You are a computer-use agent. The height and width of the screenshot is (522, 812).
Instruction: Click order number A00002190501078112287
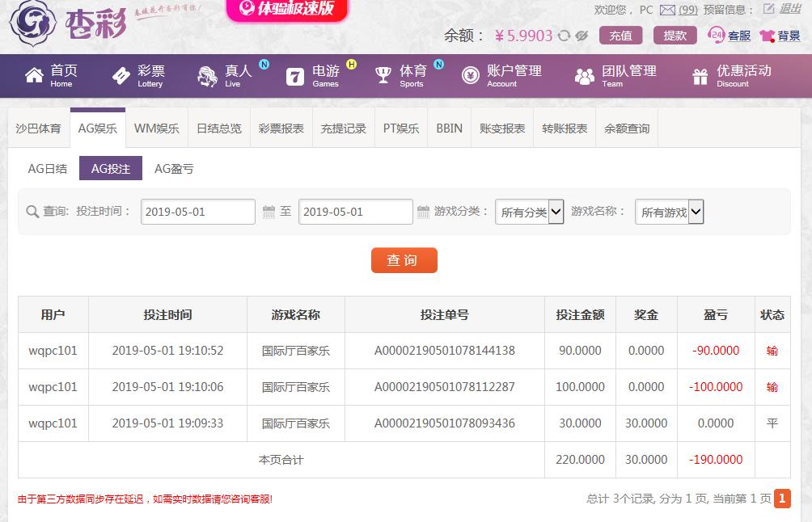click(x=444, y=387)
